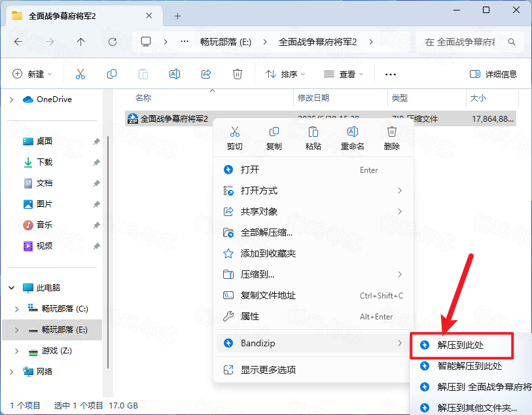532x415 pixels.
Task: Choose 显示更多选项 from context menu
Action: (x=313, y=370)
